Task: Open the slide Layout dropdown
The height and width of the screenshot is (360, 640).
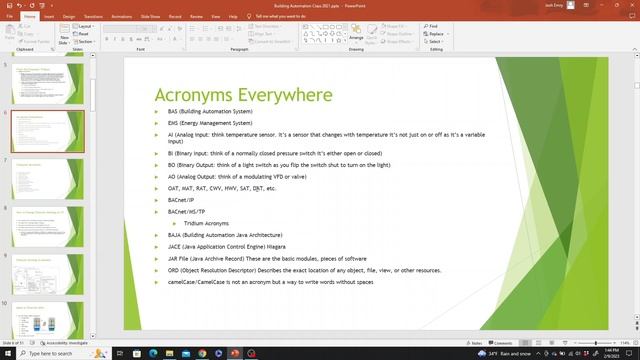Action: coord(84,26)
